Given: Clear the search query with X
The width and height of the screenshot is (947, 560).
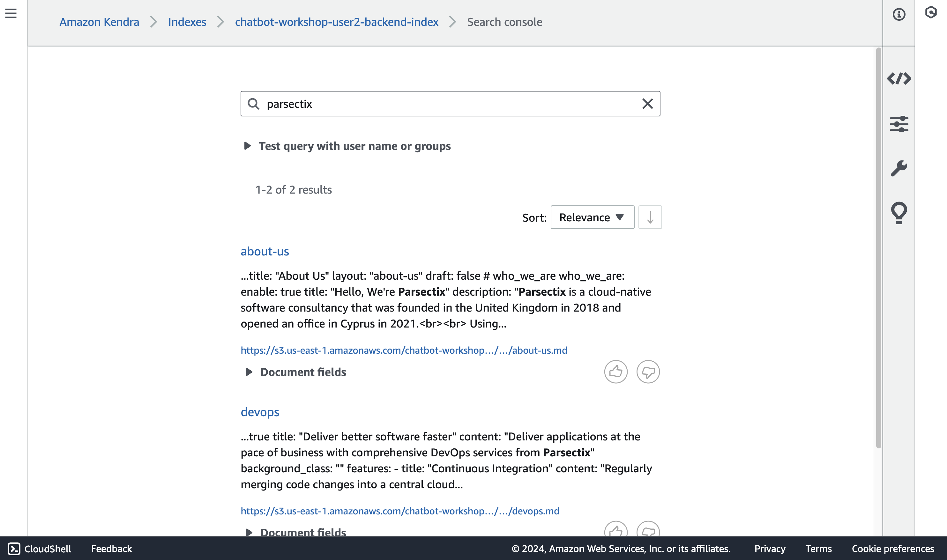Looking at the screenshot, I should [647, 104].
